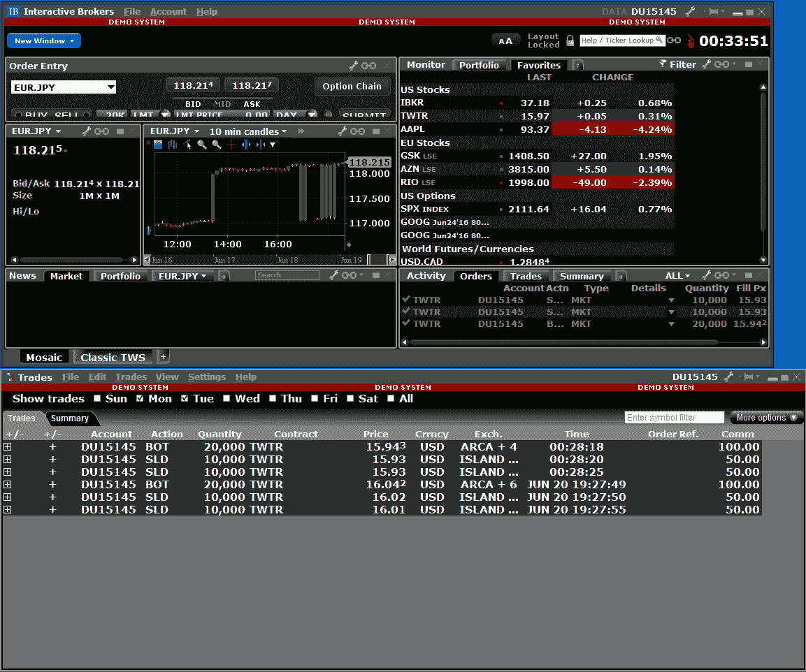Click the Enter symbol filter field
This screenshot has width=806, height=672.
(674, 418)
